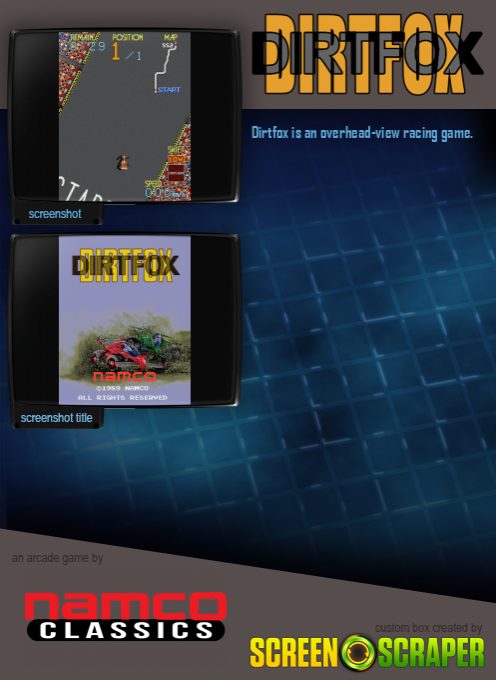This screenshot has height=680, width=496.
Task: Click the 'screenshot' caption label
Action: click(55, 214)
